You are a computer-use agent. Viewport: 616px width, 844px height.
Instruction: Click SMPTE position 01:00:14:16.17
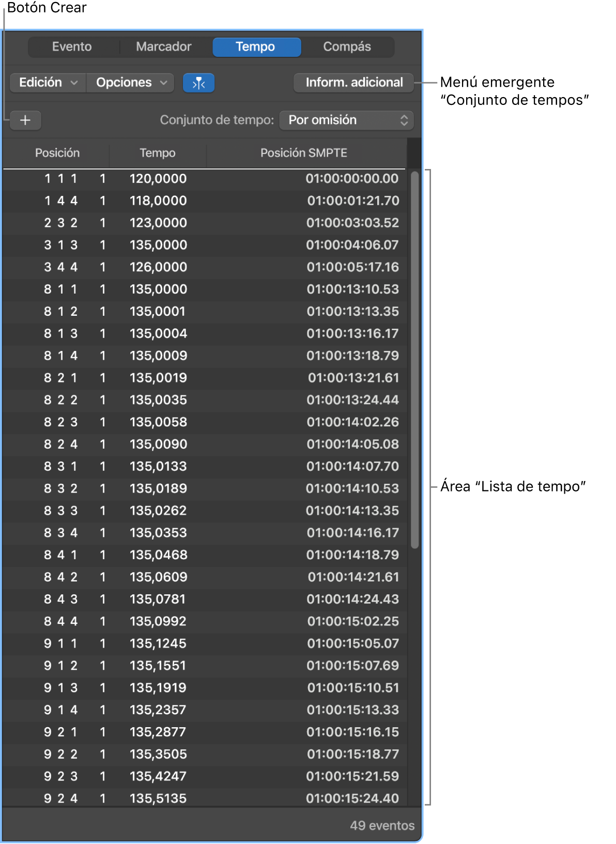tap(352, 533)
